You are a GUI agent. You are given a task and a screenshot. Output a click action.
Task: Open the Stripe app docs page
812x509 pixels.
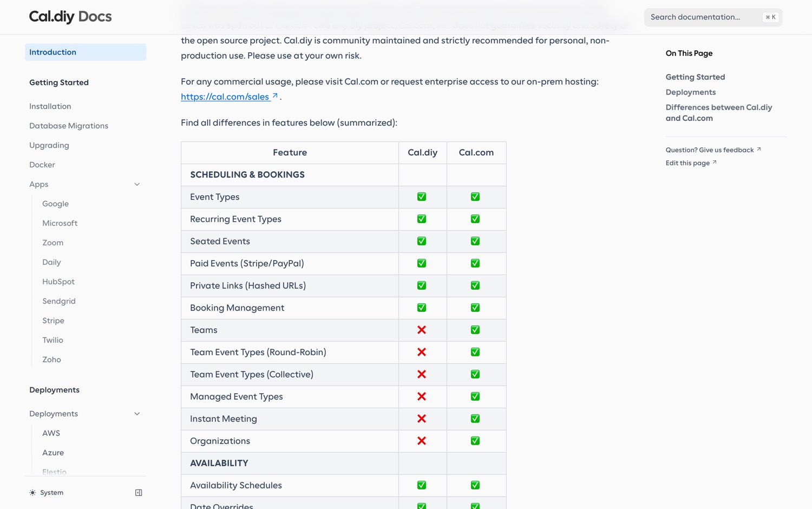point(53,321)
